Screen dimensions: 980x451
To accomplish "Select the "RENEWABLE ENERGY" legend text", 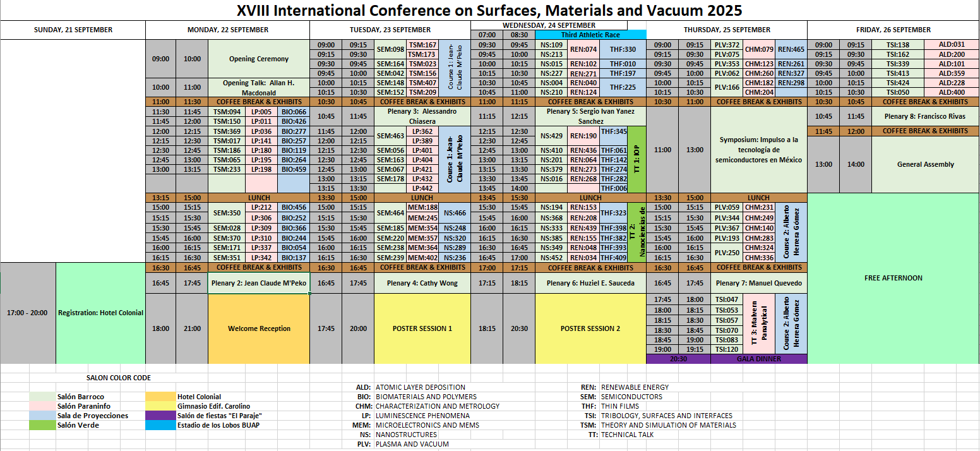I will [635, 387].
